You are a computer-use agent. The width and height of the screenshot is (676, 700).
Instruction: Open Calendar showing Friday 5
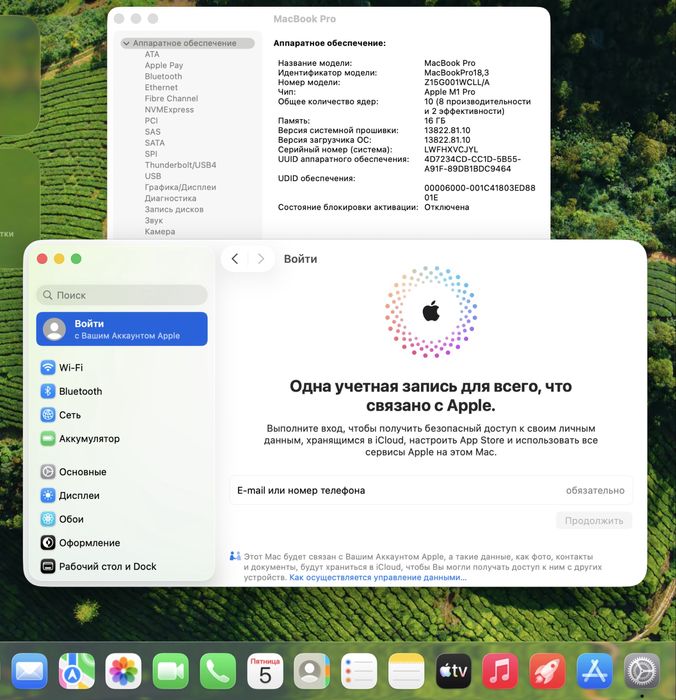[265, 671]
